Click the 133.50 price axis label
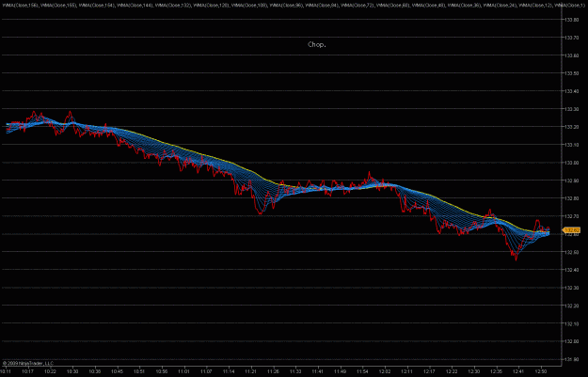 click(x=572, y=73)
